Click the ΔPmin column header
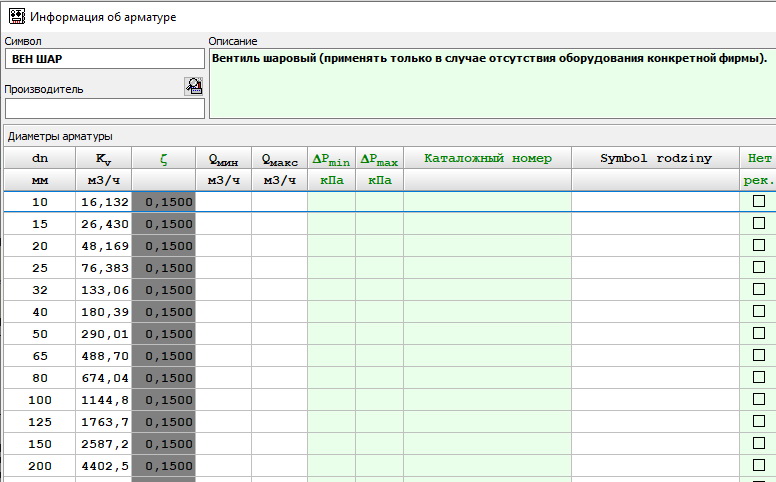This screenshot has height=482, width=776. click(x=332, y=158)
